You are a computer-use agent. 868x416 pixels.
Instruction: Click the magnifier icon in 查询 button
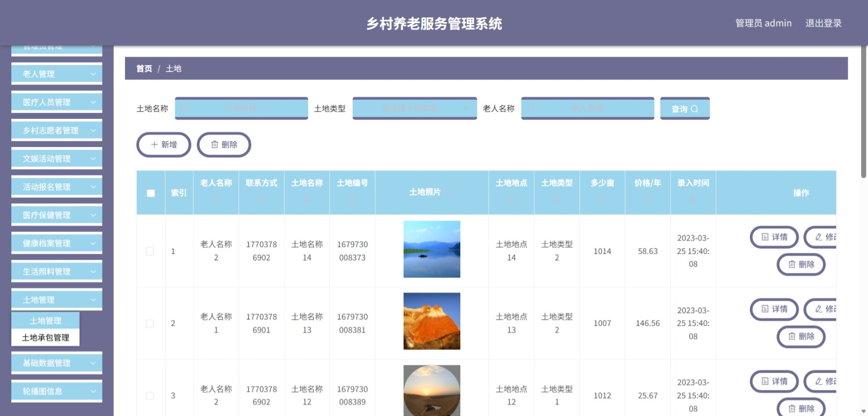pyautogui.click(x=694, y=109)
